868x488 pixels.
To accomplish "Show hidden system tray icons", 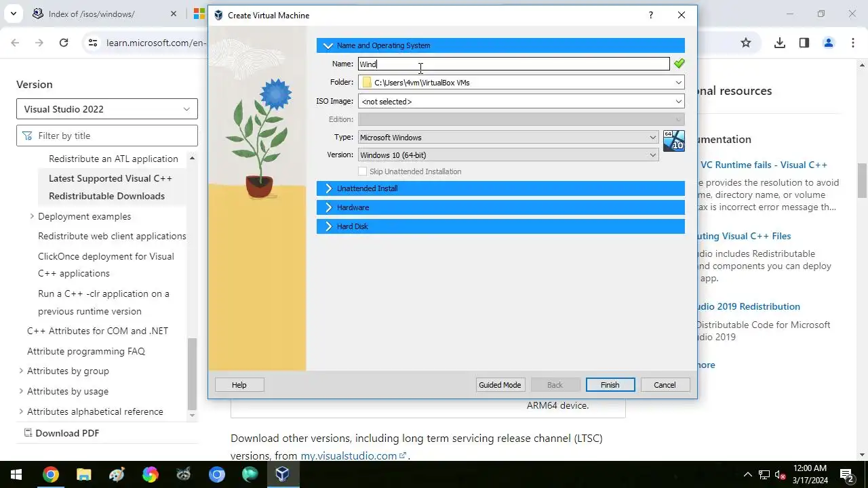I will click(x=747, y=474).
